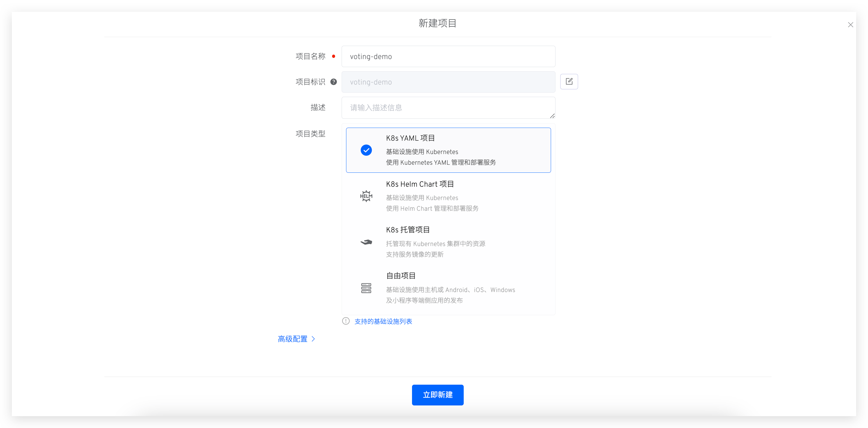Viewport: 868px width, 428px height.
Task: Click the help question mark beside 项目标识
Action: coord(333,82)
